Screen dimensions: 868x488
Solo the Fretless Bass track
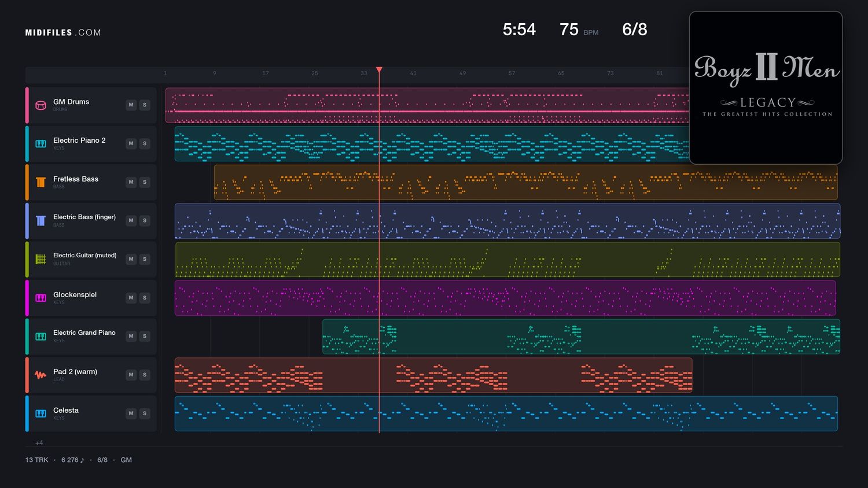(x=145, y=182)
